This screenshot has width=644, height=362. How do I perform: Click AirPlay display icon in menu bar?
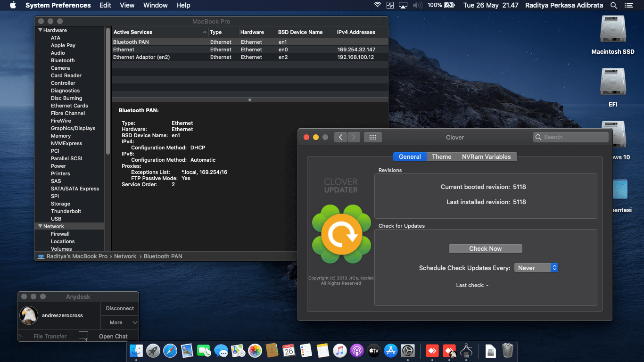[403, 5]
